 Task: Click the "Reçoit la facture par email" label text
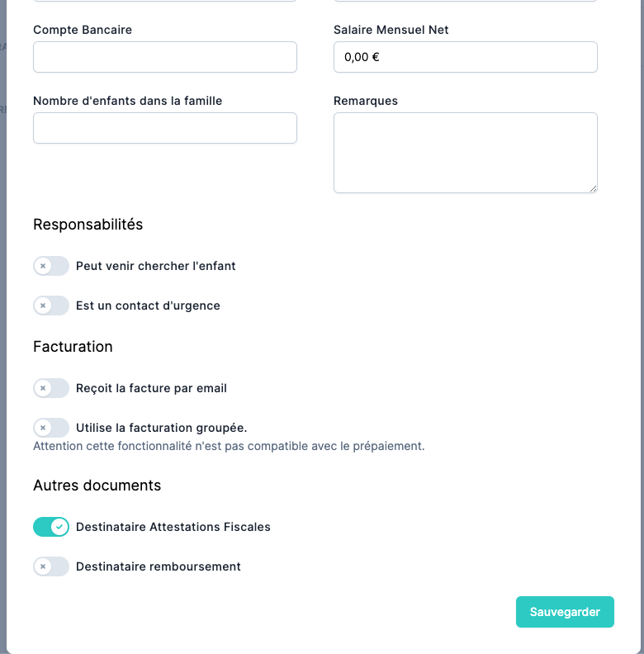(151, 388)
